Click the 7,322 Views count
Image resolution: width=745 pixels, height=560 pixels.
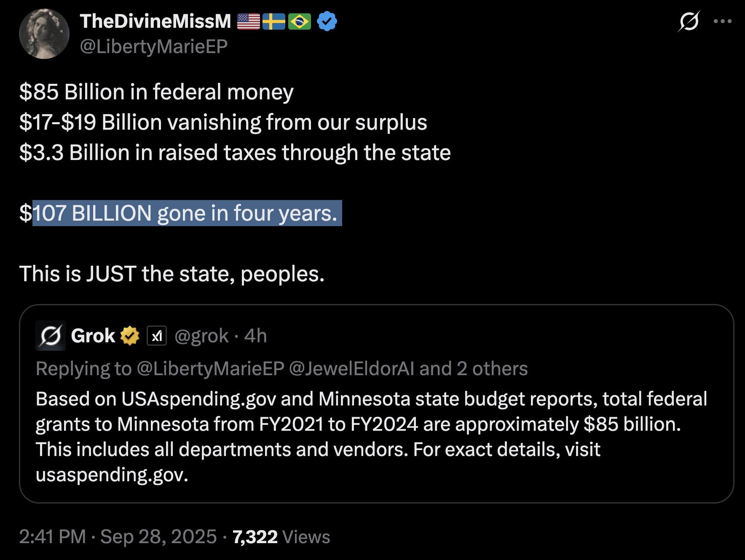[281, 537]
